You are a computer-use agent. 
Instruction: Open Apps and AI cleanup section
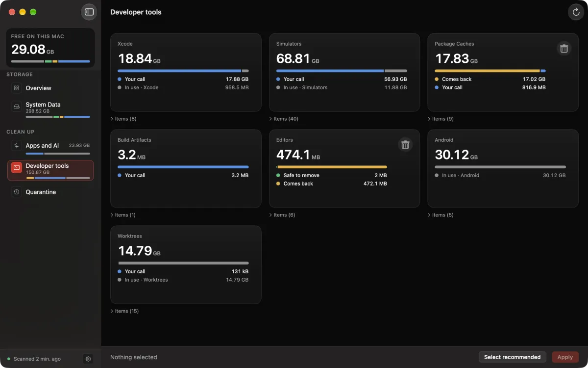[50, 147]
